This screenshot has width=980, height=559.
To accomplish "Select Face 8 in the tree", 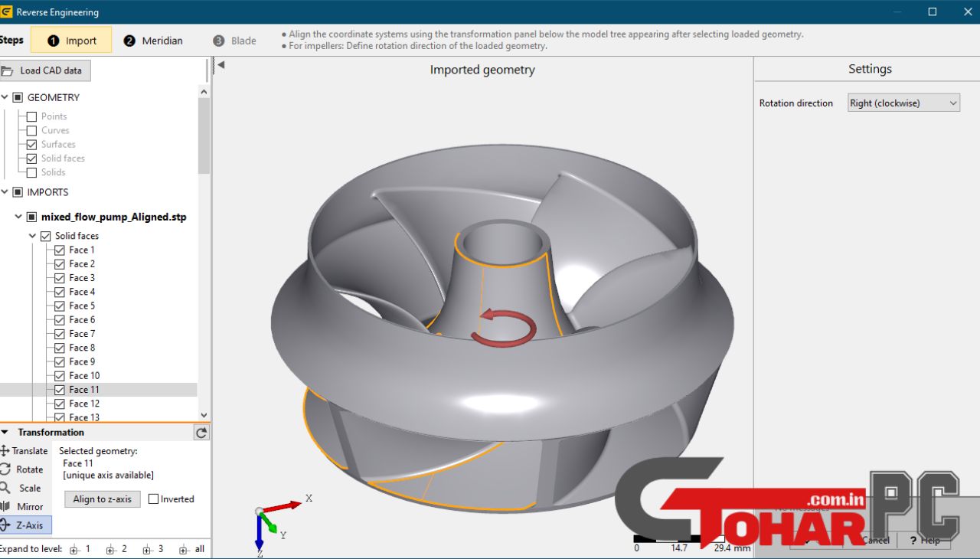I will coord(82,348).
